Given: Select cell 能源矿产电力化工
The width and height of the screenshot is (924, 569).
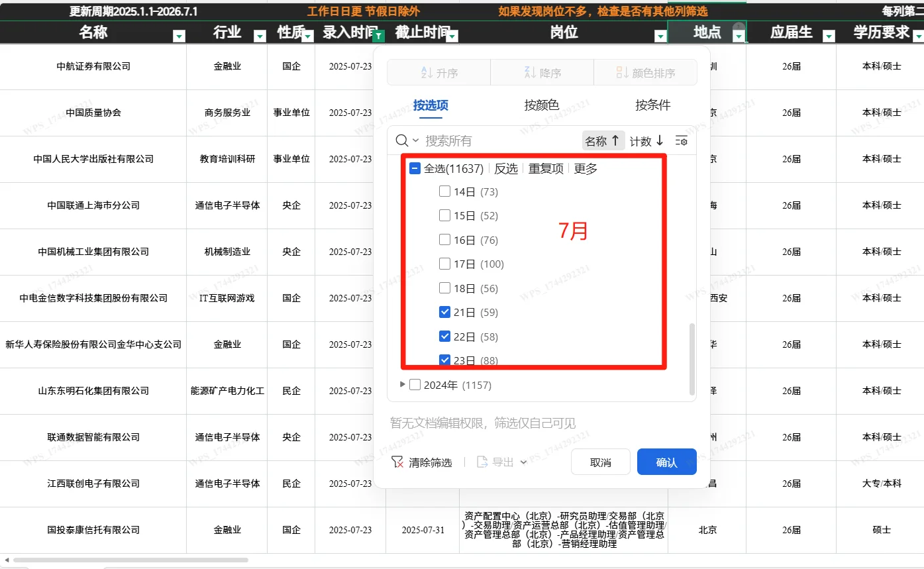Looking at the screenshot, I should [227, 391].
